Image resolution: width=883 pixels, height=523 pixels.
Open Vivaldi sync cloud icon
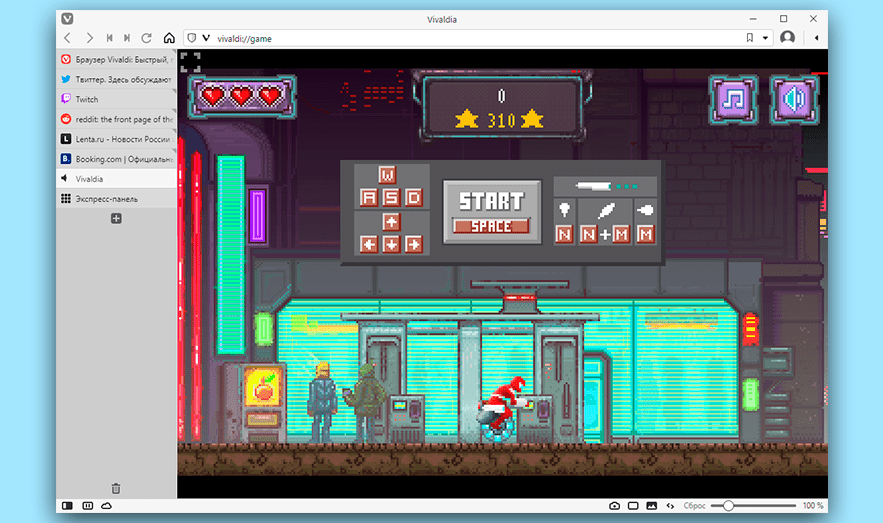(x=105, y=506)
